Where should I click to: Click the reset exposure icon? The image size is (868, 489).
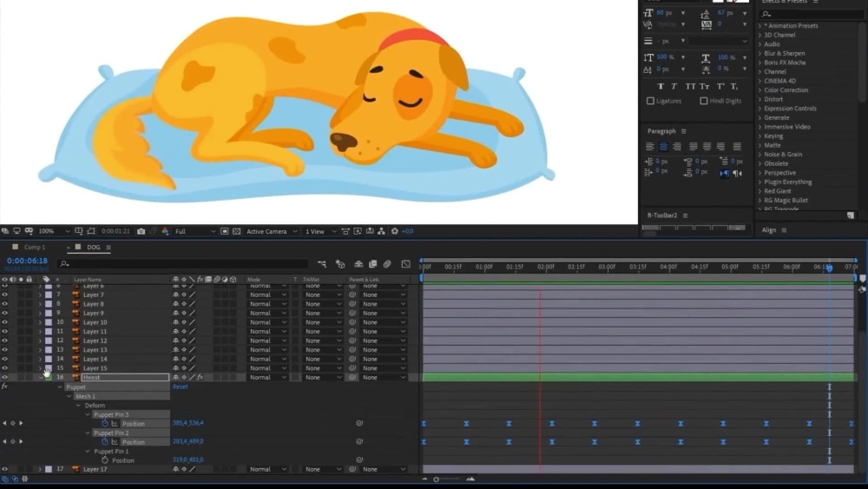click(395, 231)
